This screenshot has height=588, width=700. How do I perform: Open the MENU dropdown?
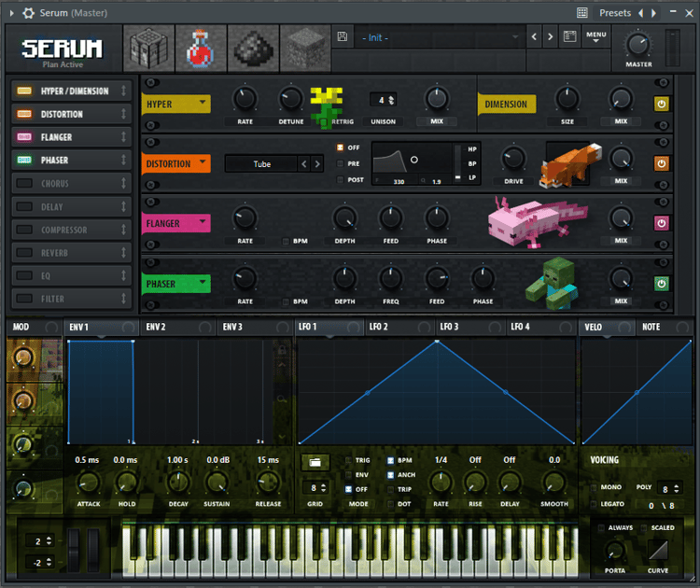coord(596,36)
